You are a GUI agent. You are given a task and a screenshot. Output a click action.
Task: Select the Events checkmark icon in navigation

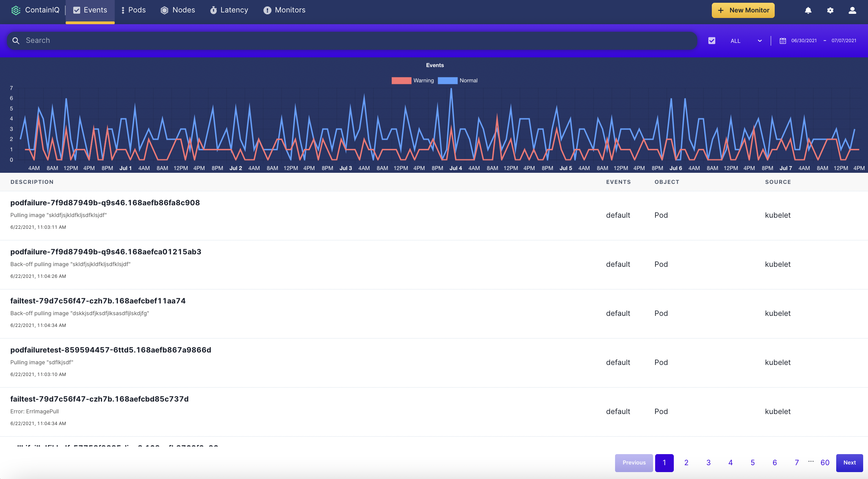point(77,10)
